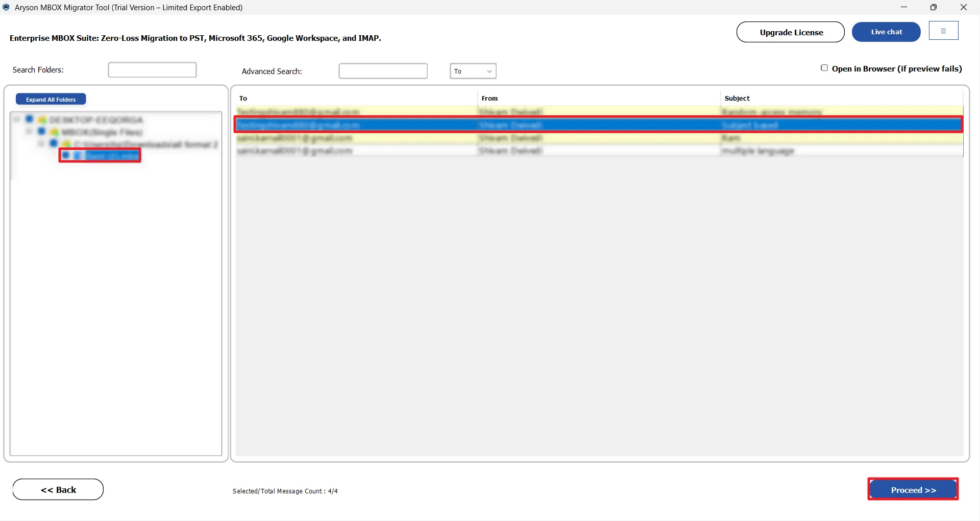This screenshot has height=521, width=980.
Task: Select the MBOX(Single Files) node label
Action: tap(102, 132)
